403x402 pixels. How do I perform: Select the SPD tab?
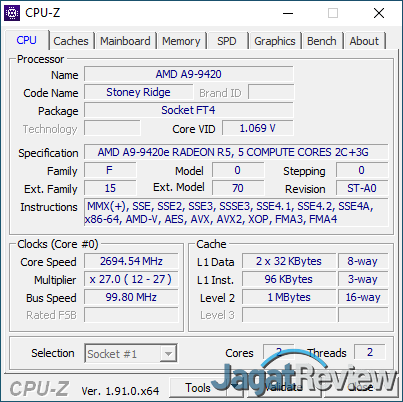[227, 41]
